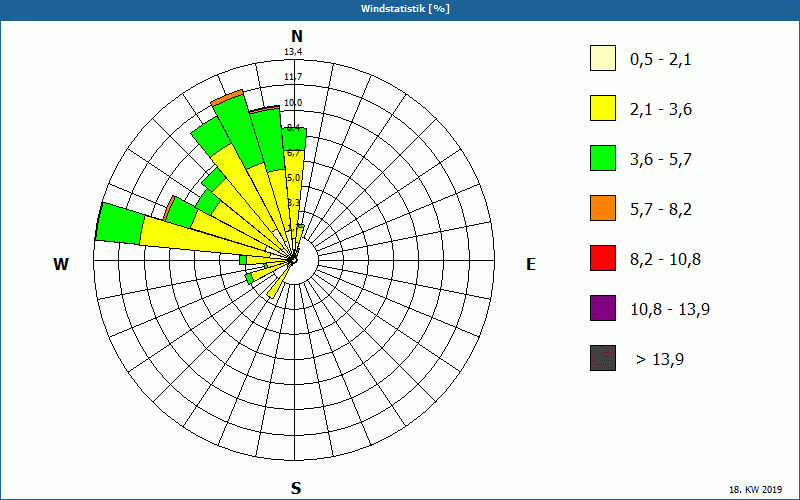
Task: Click the E compass label
Action: (531, 264)
